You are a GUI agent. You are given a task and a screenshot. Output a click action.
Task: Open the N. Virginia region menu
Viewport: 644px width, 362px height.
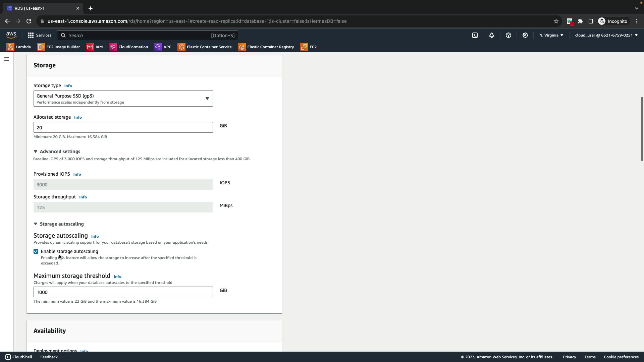(x=551, y=35)
